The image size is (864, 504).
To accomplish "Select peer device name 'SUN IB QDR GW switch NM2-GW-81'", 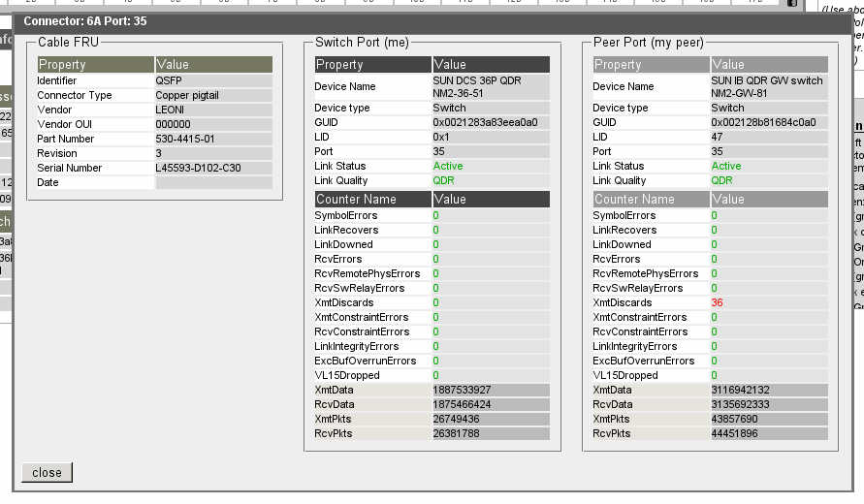I will coord(766,87).
